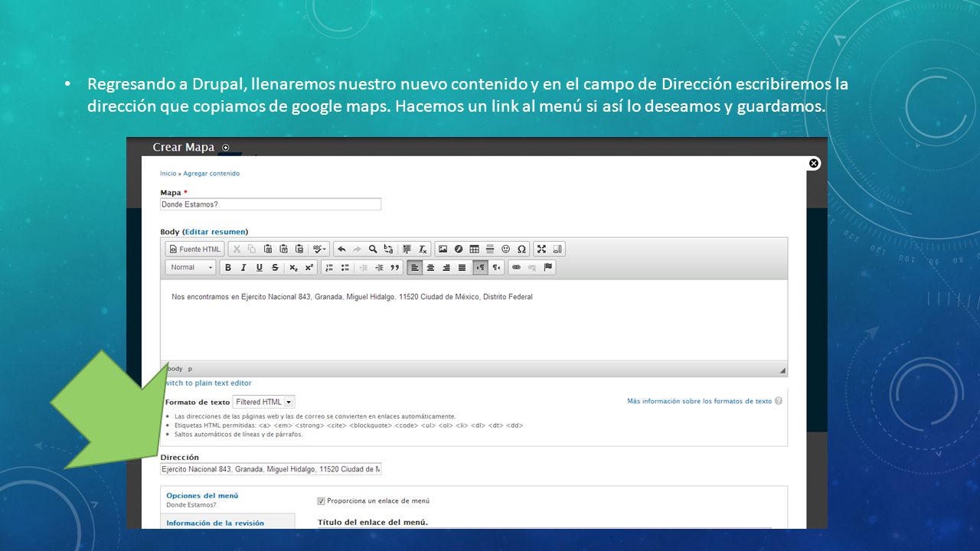The height and width of the screenshot is (551, 980).
Task: Select Center alignment
Action: tap(430, 267)
